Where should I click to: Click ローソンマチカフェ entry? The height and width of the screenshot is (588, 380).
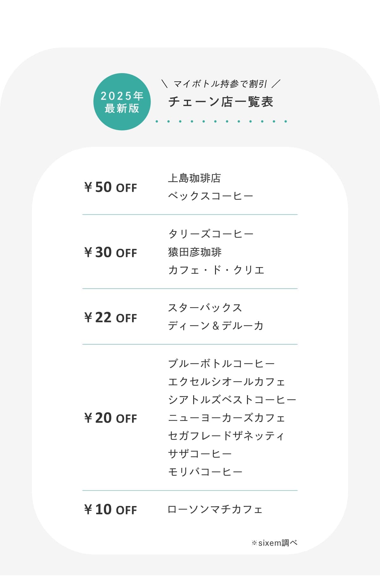215,509
